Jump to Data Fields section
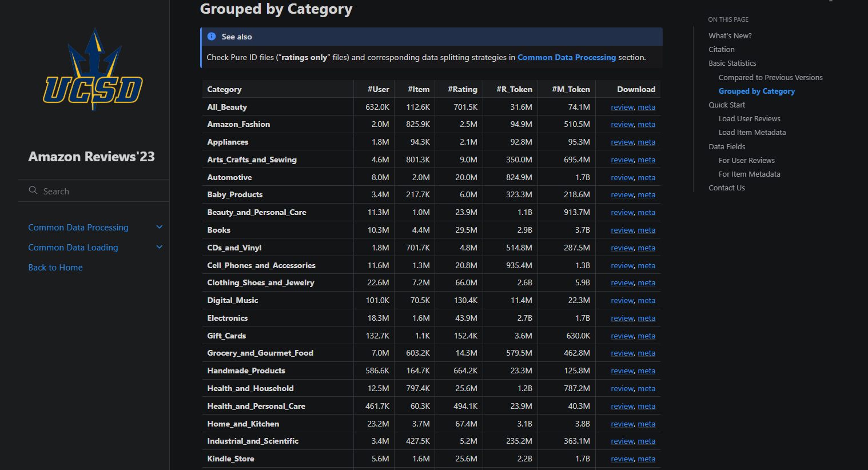Screen dimensions: 868x470 coord(727,147)
